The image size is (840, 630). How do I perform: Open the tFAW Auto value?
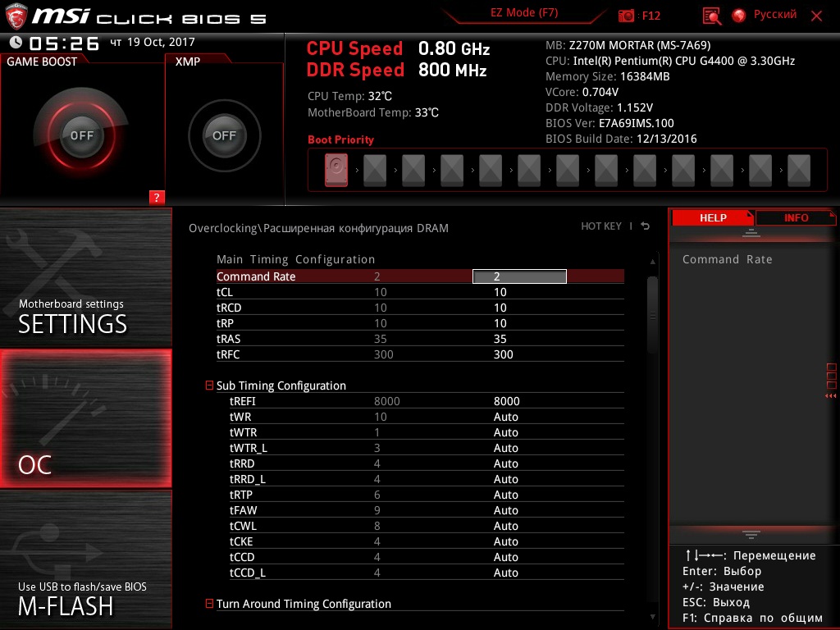point(505,509)
